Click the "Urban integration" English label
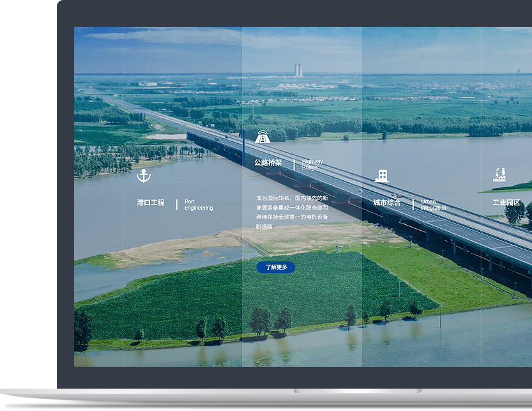Screen dimensions: 532x411 click(x=434, y=205)
